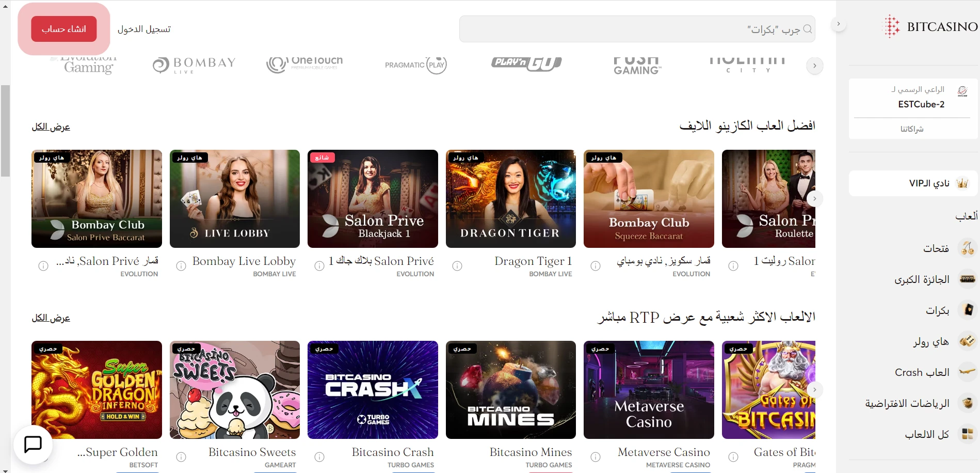This screenshot has height=473, width=980.
Task: Show info for Bitcasino Sweets
Action: click(181, 457)
